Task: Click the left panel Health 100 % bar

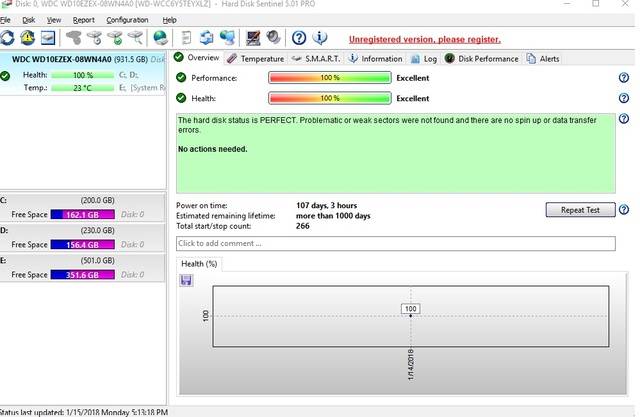Action: [83, 75]
